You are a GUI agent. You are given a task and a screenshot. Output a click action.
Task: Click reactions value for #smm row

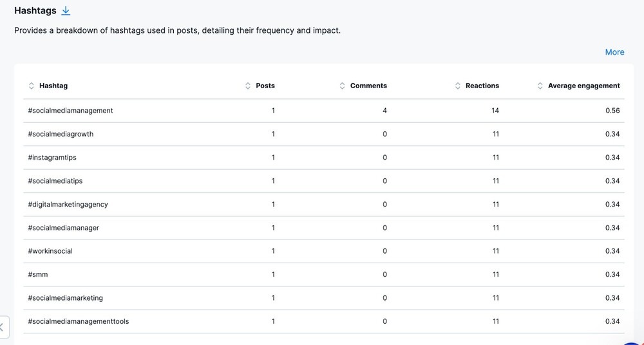tap(496, 274)
